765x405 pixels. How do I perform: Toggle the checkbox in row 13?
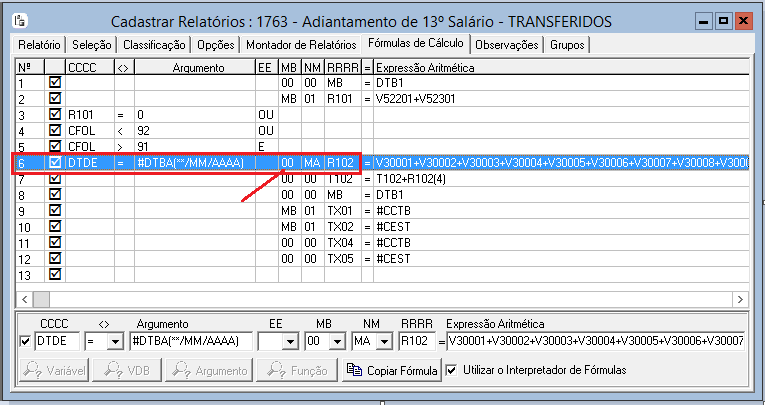tap(54, 274)
